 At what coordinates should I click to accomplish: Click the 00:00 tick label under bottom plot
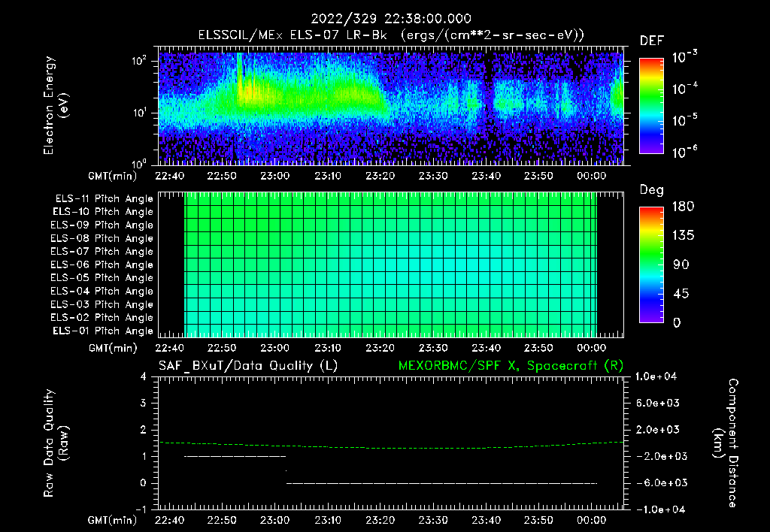point(592,521)
